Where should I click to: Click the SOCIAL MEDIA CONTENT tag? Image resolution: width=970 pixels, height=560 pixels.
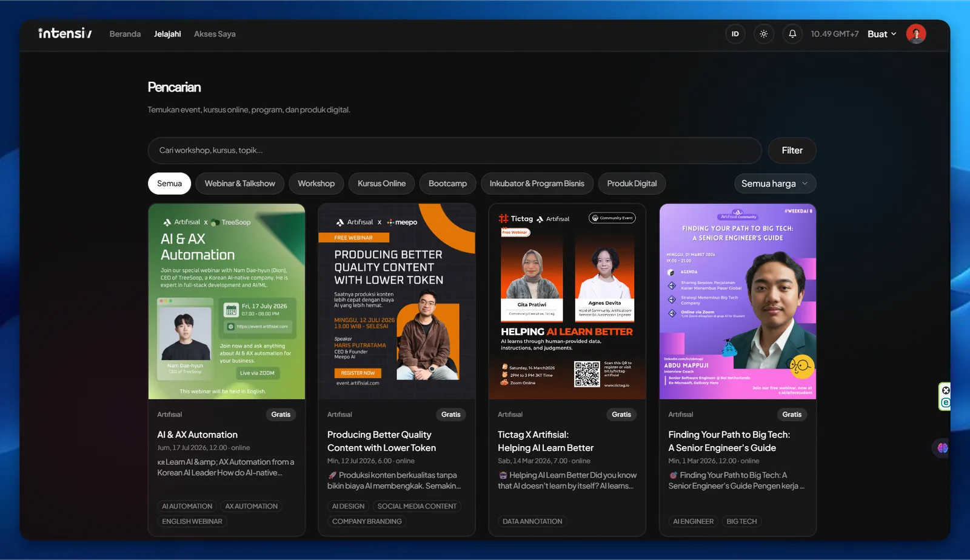click(x=417, y=506)
